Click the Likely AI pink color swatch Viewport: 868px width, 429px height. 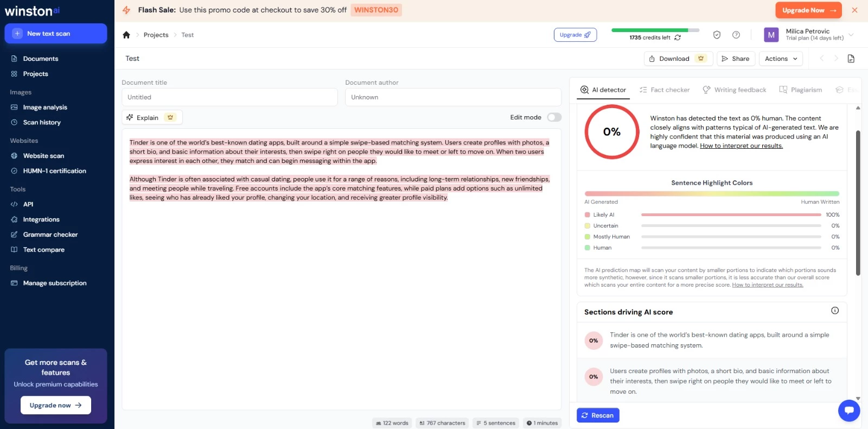[587, 215]
